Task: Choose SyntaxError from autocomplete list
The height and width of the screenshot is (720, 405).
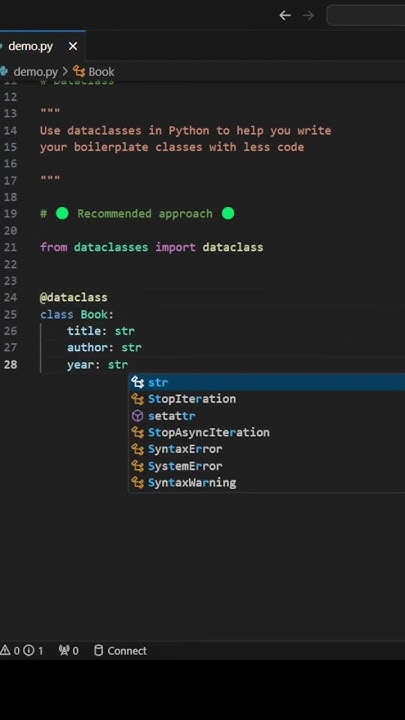Action: pos(266,449)
